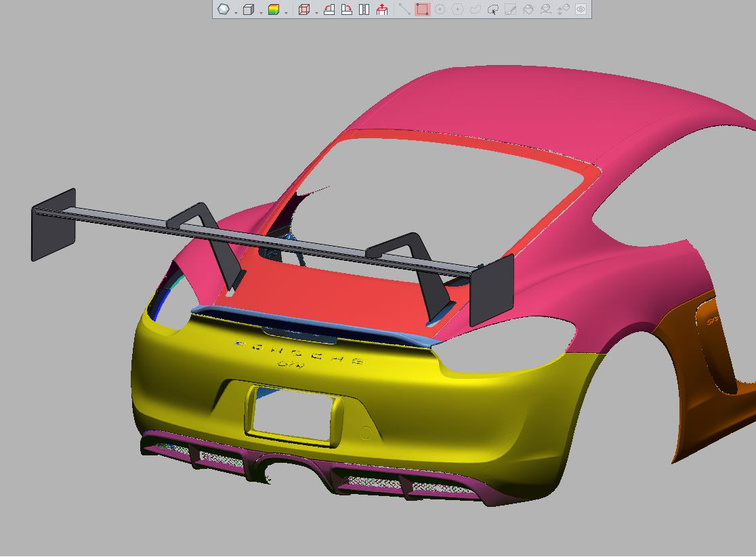Click the normal-to view red arrow box icon

click(382, 9)
